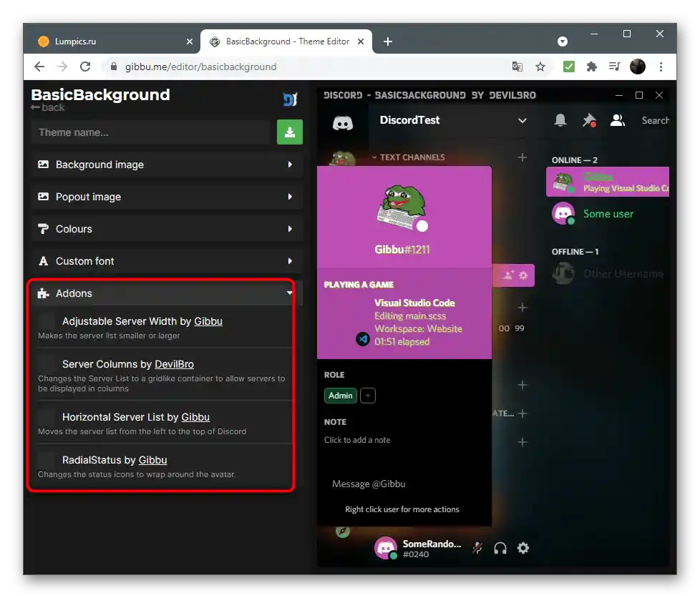Open Chrome three-dot menu
The width and height of the screenshot is (700, 598).
click(661, 67)
